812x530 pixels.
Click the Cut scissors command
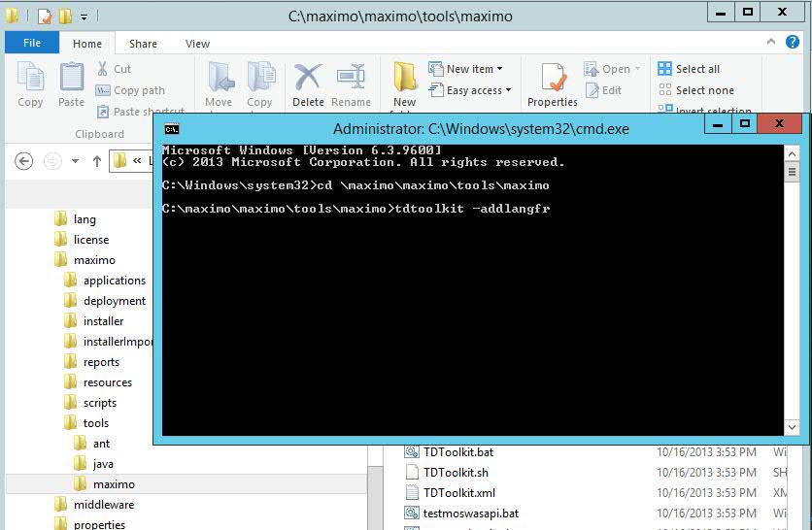(115, 69)
